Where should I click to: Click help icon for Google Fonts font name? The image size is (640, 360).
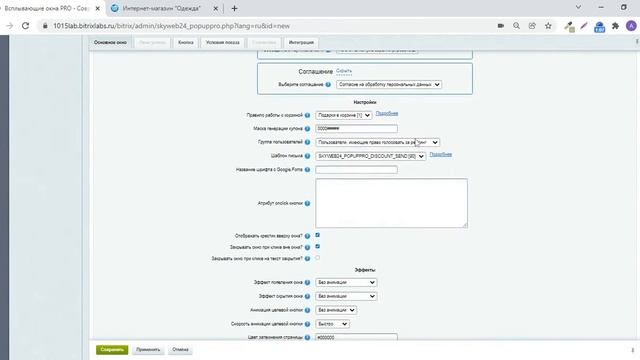pyautogui.click(x=307, y=169)
